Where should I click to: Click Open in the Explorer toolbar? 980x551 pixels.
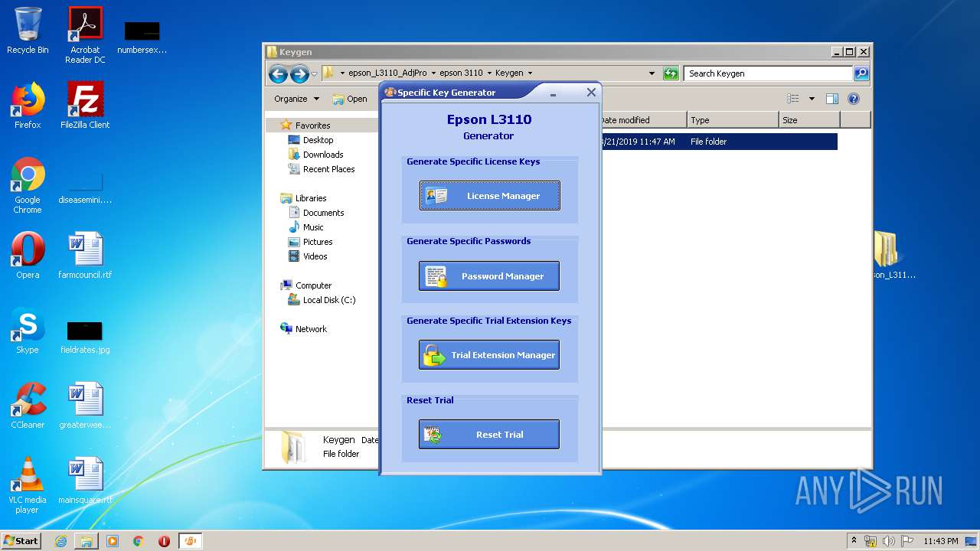pyautogui.click(x=350, y=99)
